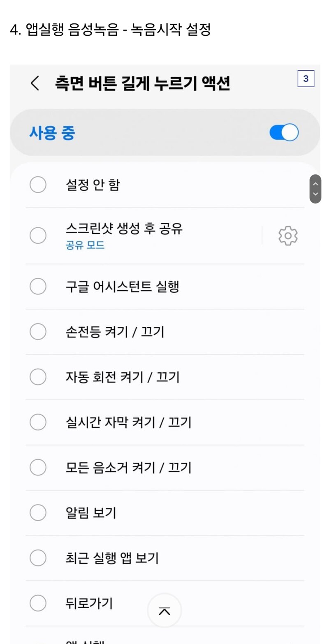Image resolution: width=329 pixels, height=644 pixels.
Task: Select the 설정 안 함 radio button
Action: pos(38,185)
